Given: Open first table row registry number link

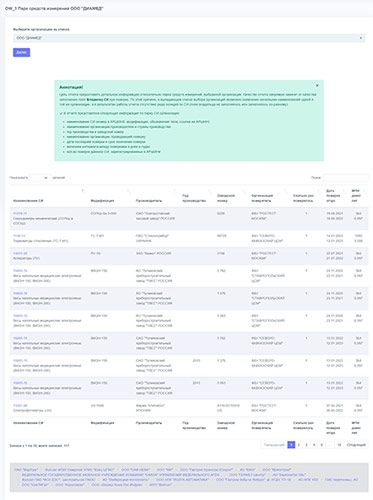Looking at the screenshot, I should pos(20,213).
